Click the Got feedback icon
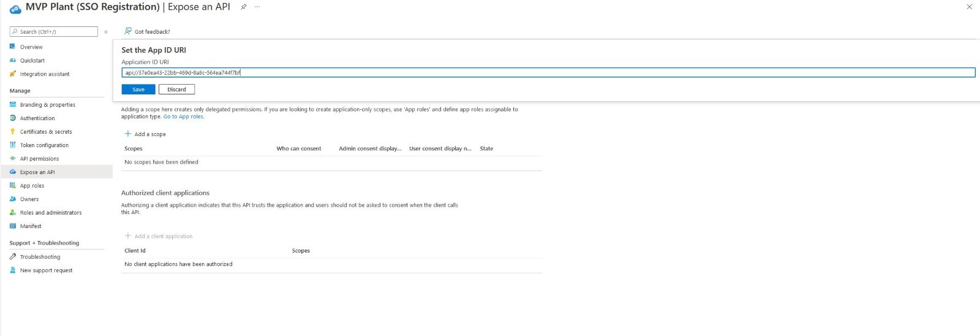This screenshot has width=980, height=336. tap(128, 31)
